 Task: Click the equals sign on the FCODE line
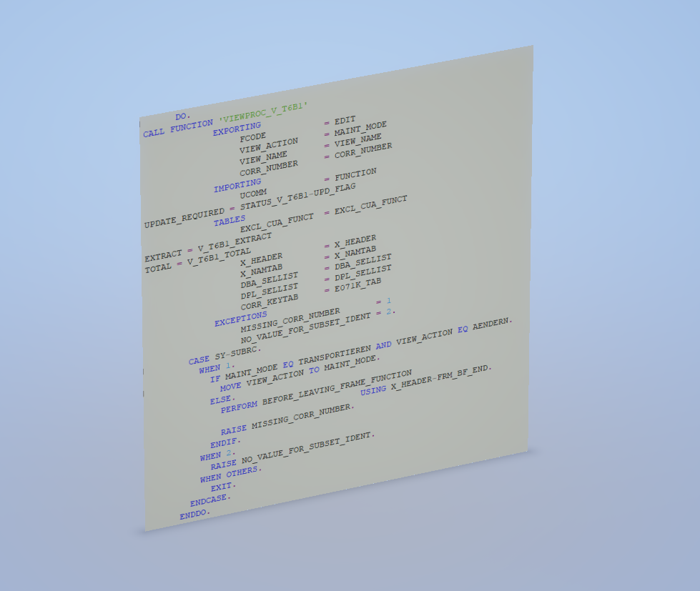327,123
